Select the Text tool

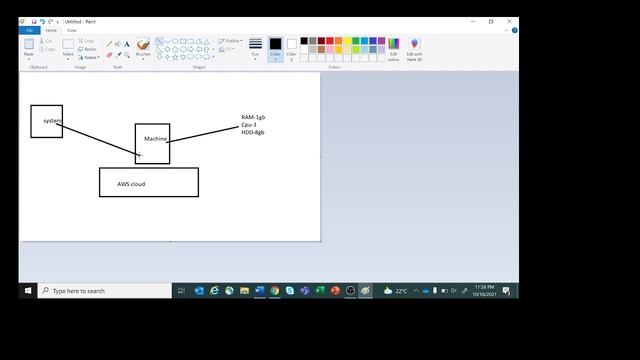coord(127,44)
